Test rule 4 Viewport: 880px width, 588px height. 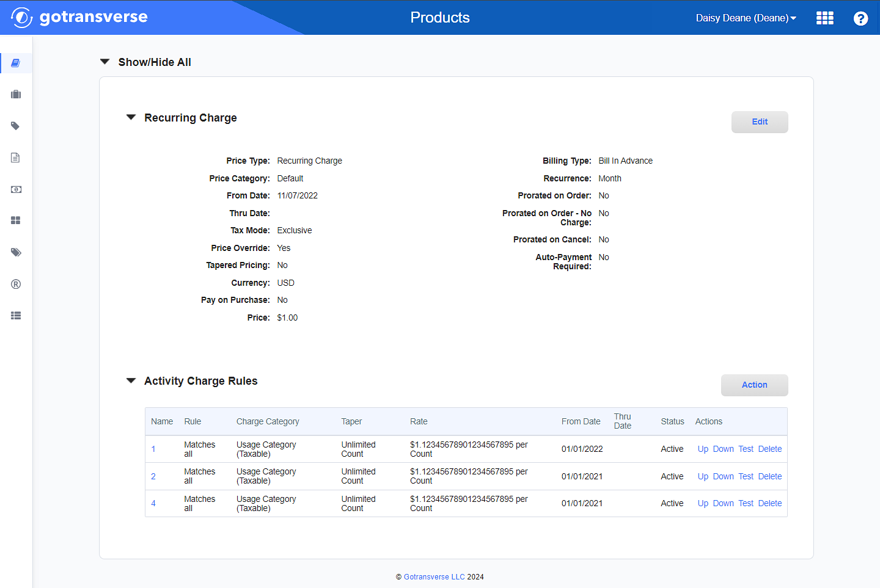746,503
